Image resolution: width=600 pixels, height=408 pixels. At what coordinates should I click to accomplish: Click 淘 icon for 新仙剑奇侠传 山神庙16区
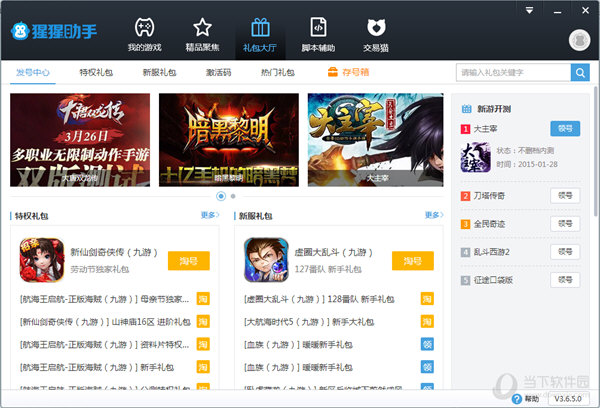pos(203,322)
